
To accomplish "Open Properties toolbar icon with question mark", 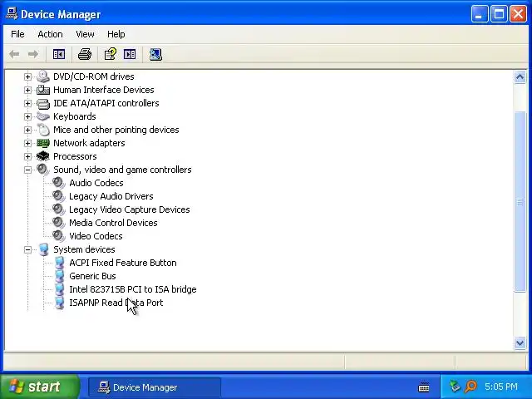I will [x=111, y=54].
